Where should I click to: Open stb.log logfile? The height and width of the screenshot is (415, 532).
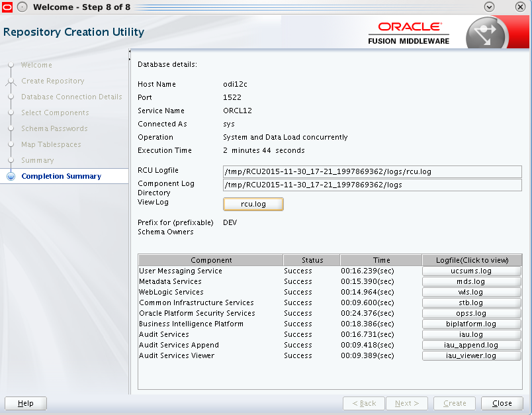click(x=471, y=302)
